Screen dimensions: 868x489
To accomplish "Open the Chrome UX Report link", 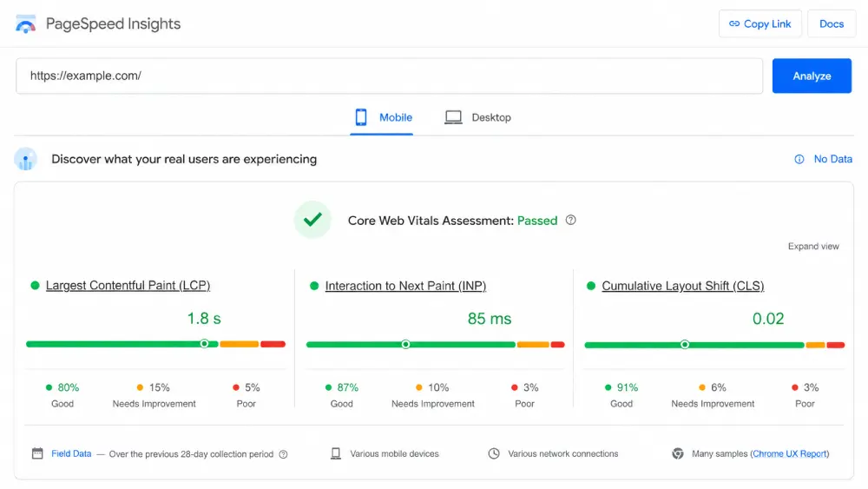I will pyautogui.click(x=790, y=453).
